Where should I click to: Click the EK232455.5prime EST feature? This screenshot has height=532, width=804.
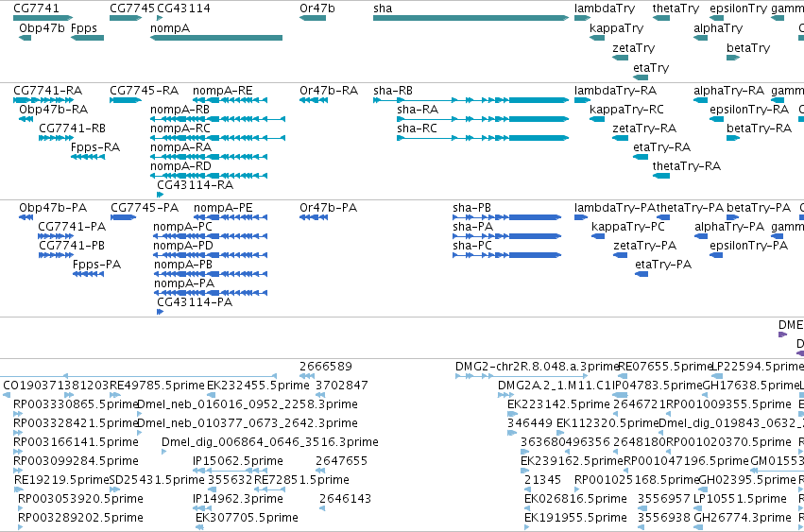[x=211, y=395]
